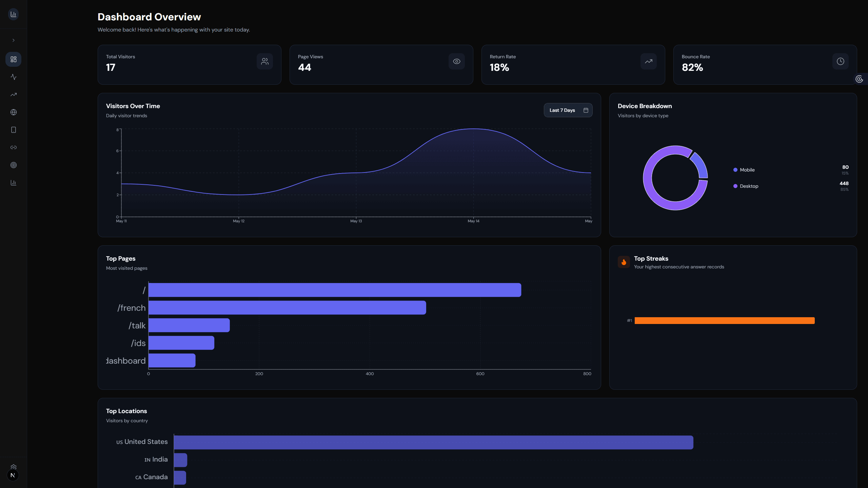The width and height of the screenshot is (868, 488).
Task: Click the Return Rate value 18%
Action: [499, 67]
